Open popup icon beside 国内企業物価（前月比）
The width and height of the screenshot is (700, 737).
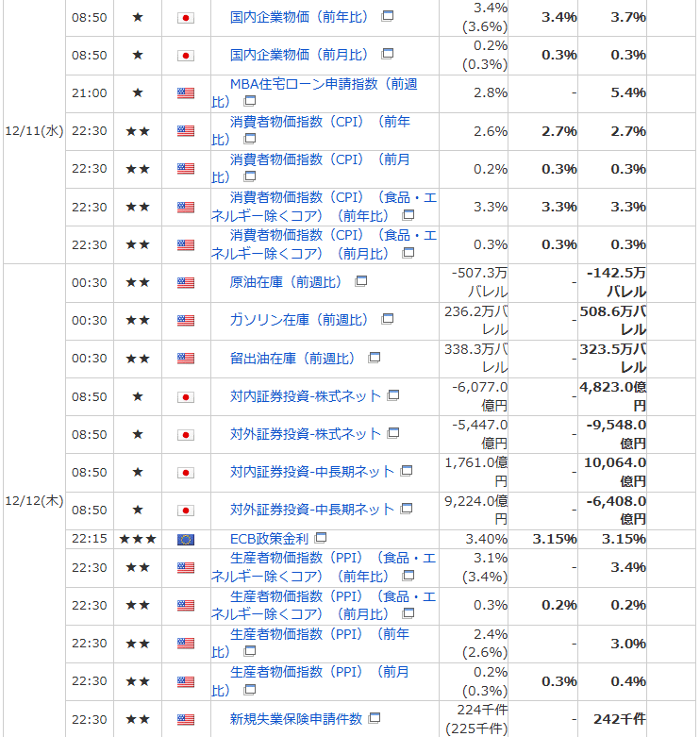[388, 54]
